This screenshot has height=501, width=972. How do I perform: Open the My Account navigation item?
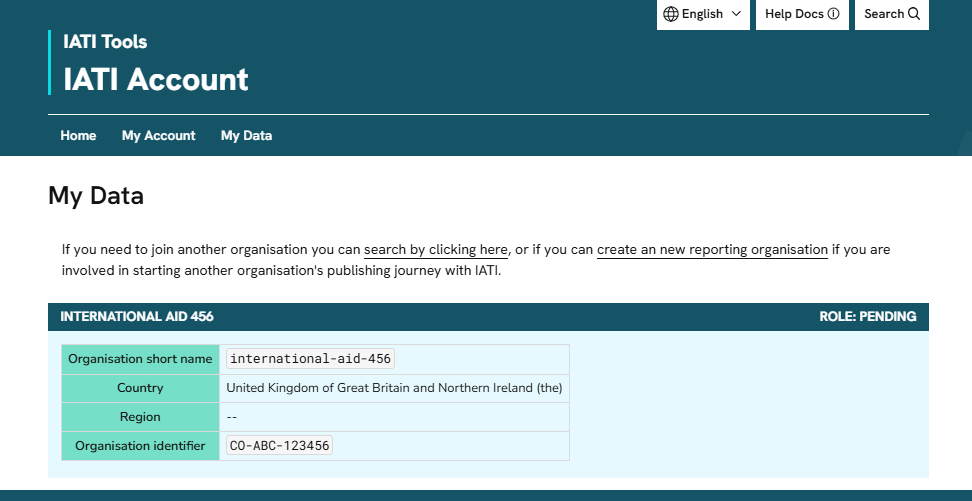pos(158,136)
